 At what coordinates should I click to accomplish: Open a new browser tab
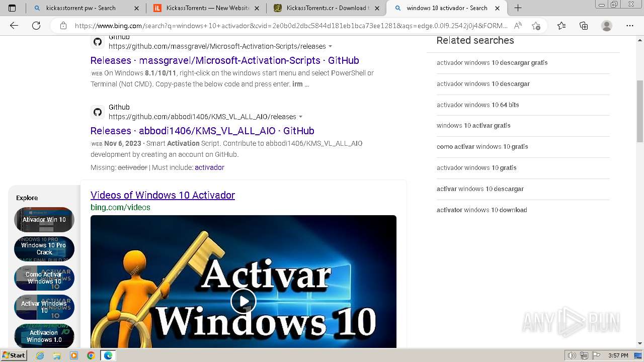coord(518,8)
